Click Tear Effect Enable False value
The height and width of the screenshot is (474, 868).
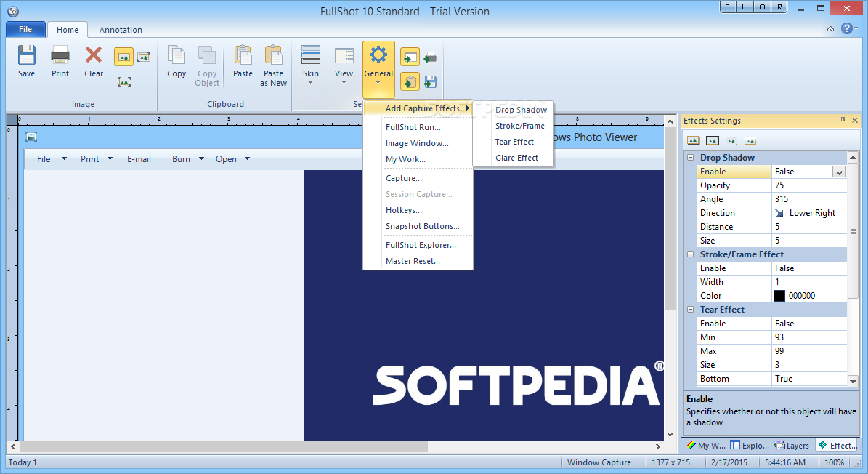pos(809,324)
